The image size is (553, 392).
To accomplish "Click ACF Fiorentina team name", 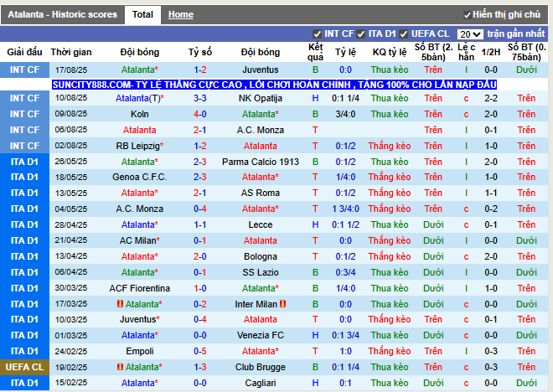I will click(140, 288).
